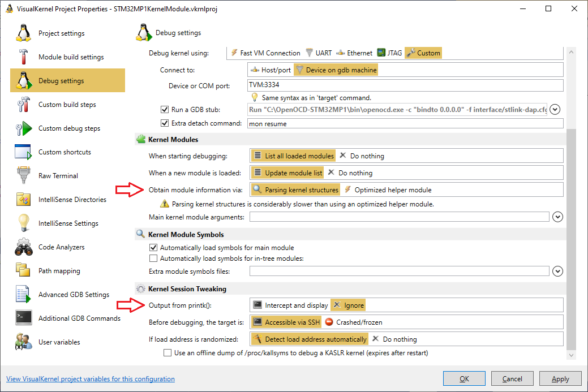
Task: Enable Automatically load symbols for in-tree modules
Action: [x=153, y=258]
